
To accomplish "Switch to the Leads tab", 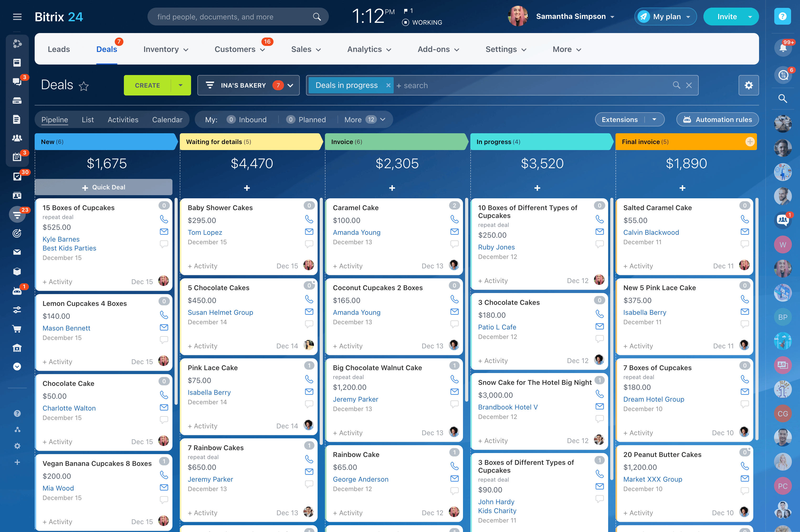I will pyautogui.click(x=59, y=50).
